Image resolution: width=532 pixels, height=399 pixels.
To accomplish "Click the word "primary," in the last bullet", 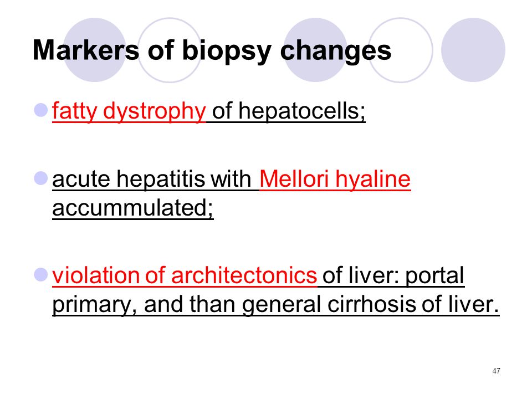I will (94, 304).
